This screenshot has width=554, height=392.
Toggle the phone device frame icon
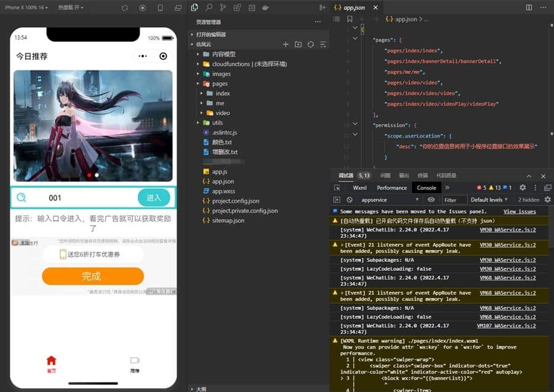[160, 8]
